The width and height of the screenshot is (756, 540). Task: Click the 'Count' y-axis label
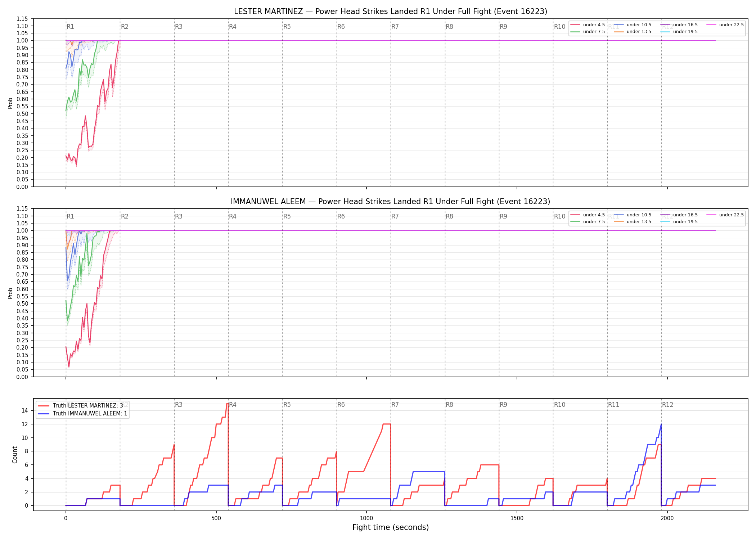coord(15,455)
